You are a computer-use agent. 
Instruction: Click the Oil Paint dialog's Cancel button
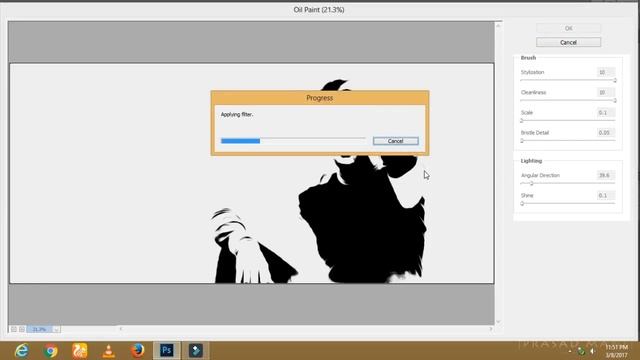[568, 42]
